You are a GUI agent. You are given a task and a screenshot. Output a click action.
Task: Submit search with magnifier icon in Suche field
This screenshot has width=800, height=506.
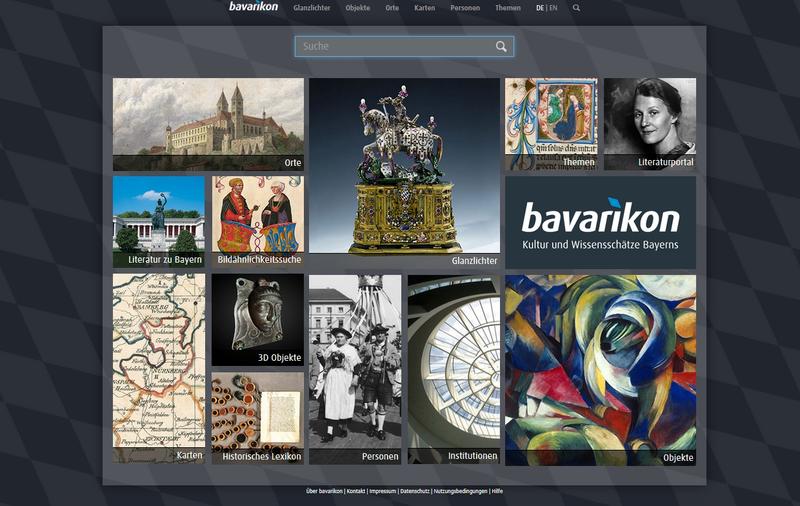pyautogui.click(x=501, y=46)
